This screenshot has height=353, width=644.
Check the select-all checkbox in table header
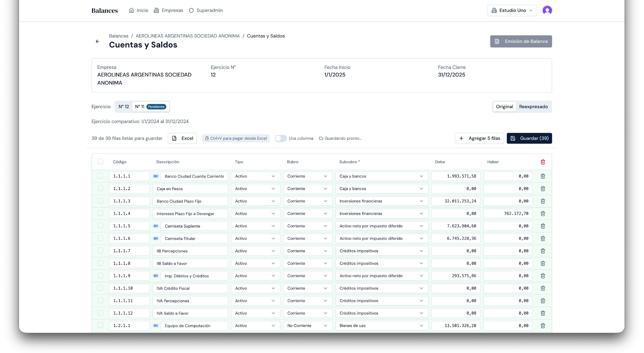click(x=101, y=162)
